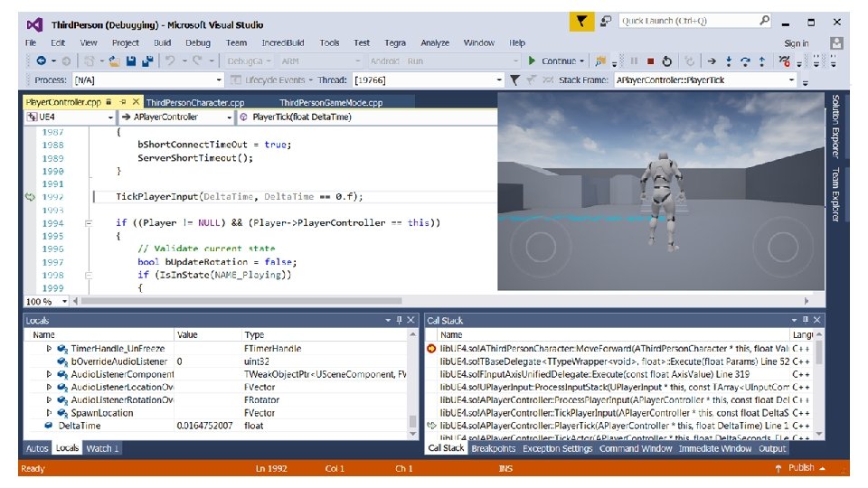Switch to the Immediate Window tab
Screen dimensions: 868x488
point(714,448)
